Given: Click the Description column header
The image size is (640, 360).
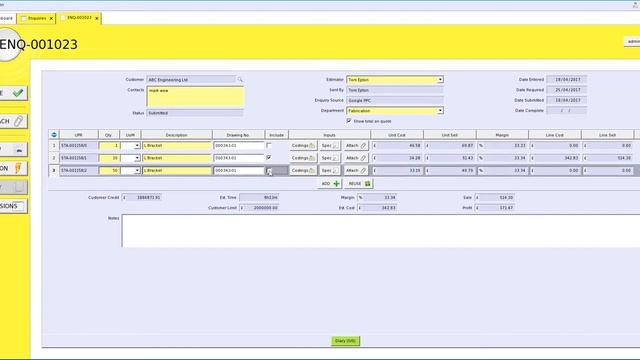Looking at the screenshot, I should pos(177,135).
